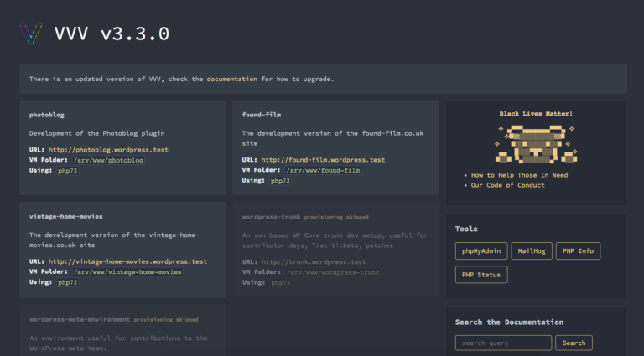Viewport: 644px width, 356px height.
Task: Select the photoblog site heading
Action: (x=46, y=115)
